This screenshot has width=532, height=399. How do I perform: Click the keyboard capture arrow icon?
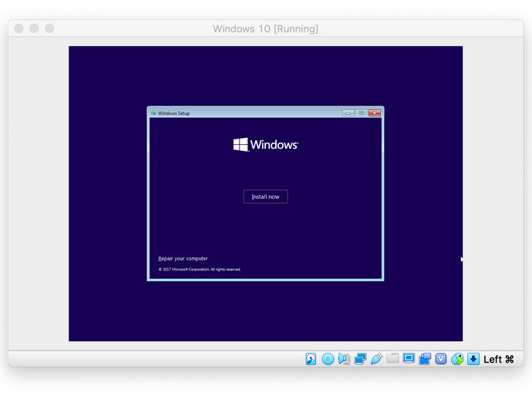click(x=473, y=359)
